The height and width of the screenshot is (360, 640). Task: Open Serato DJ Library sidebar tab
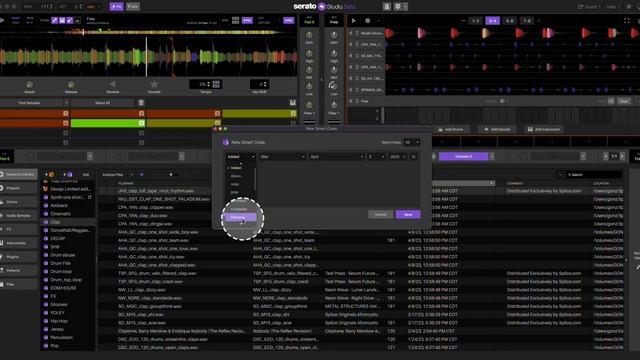[18, 174]
